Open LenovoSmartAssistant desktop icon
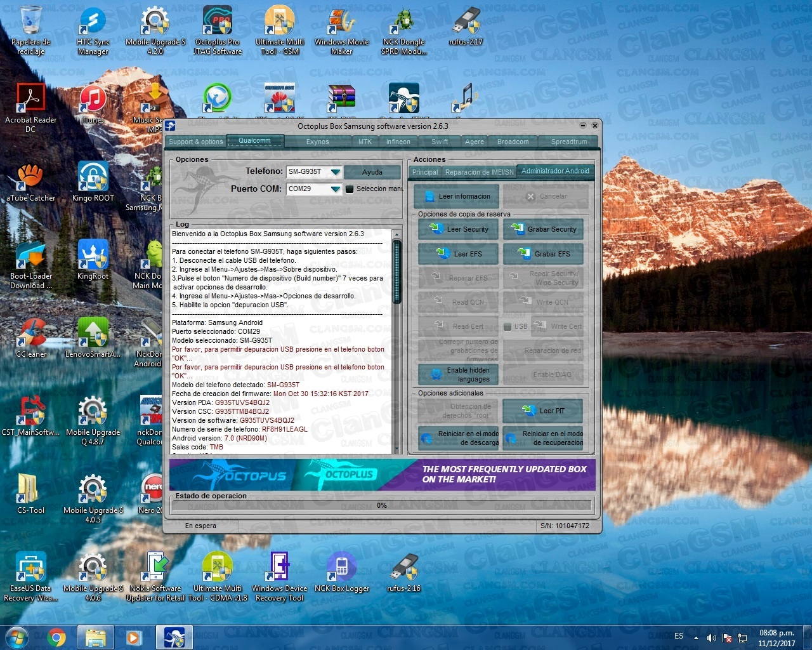 point(93,338)
